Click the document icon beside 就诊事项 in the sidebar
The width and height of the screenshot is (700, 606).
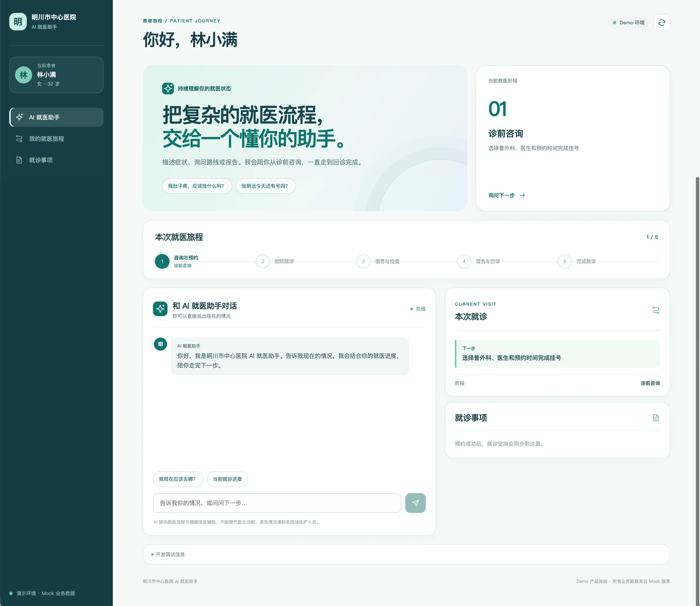pos(19,160)
